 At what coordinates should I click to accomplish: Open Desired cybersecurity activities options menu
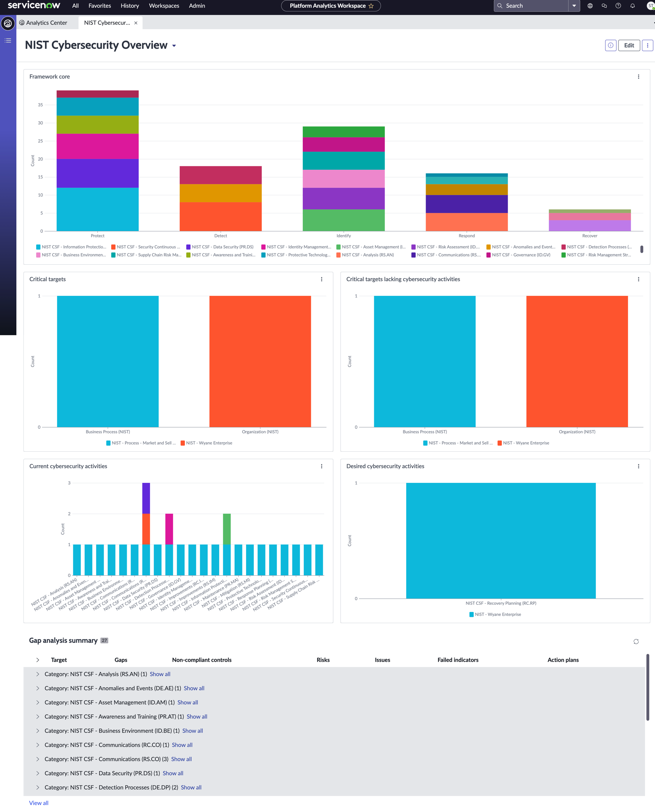638,466
